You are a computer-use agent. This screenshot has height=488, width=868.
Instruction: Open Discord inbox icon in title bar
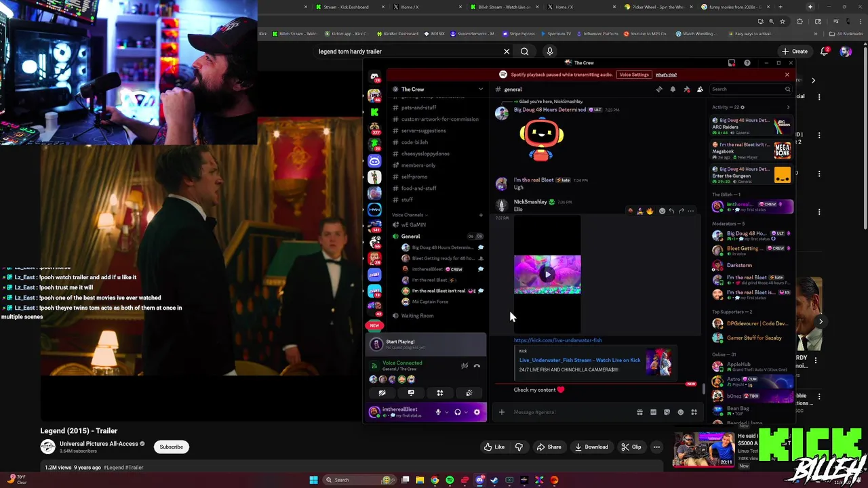(732, 63)
